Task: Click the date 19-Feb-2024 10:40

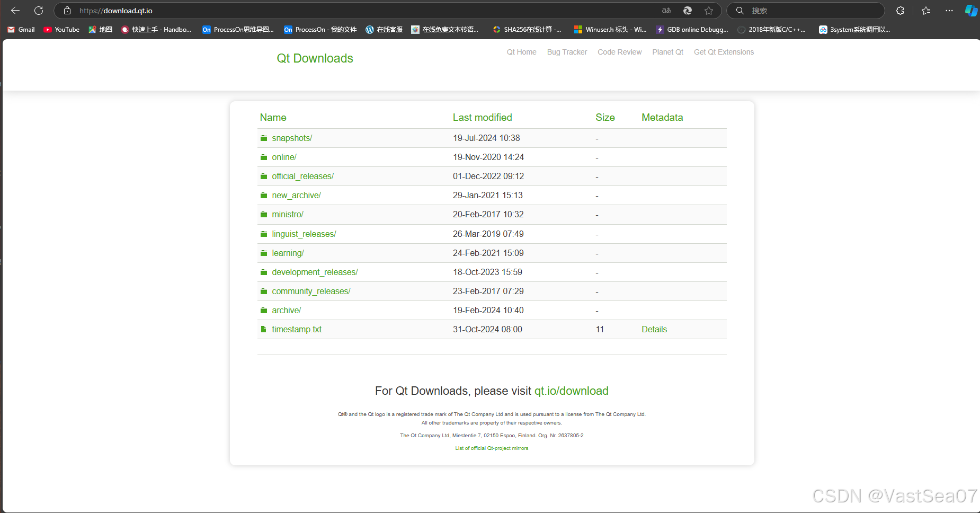Action: click(x=488, y=310)
